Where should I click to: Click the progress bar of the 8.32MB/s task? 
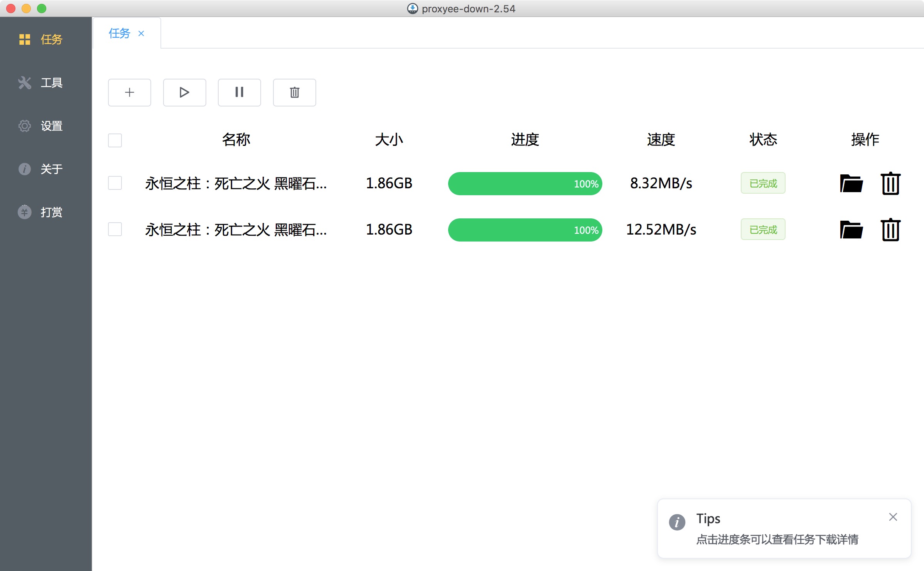(x=525, y=184)
